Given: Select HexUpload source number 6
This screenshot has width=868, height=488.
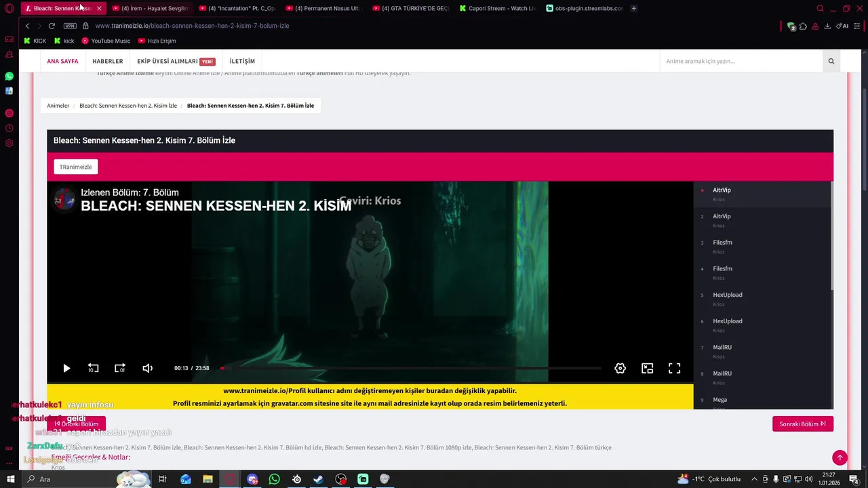Looking at the screenshot, I should click(x=763, y=325).
